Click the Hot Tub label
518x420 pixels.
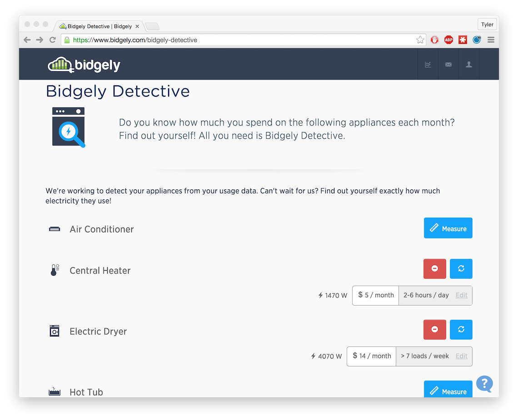pyautogui.click(x=86, y=392)
